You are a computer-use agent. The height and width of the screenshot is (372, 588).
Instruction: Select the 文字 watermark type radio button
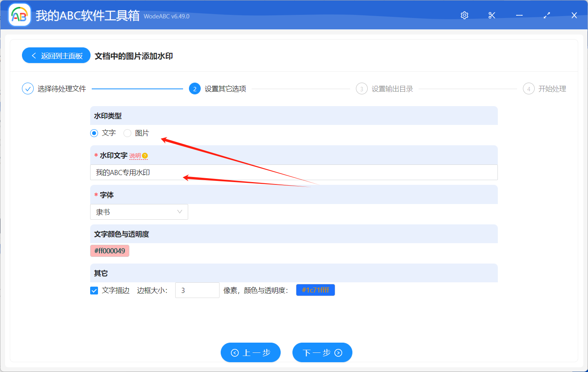coord(94,133)
